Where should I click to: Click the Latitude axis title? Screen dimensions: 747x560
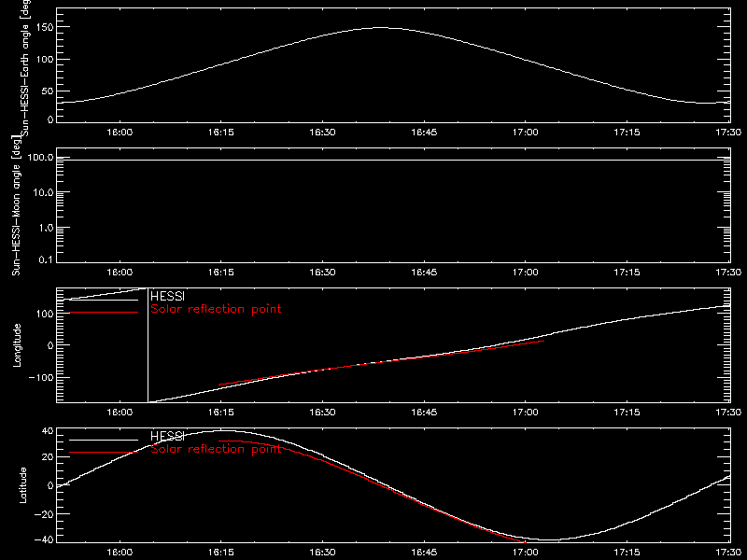pyautogui.click(x=22, y=485)
